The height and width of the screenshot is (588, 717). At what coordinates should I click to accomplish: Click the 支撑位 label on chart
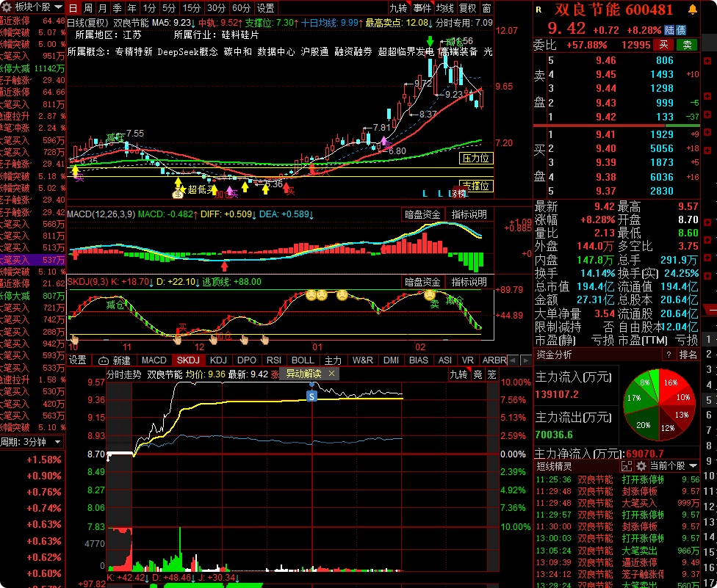[x=476, y=186]
